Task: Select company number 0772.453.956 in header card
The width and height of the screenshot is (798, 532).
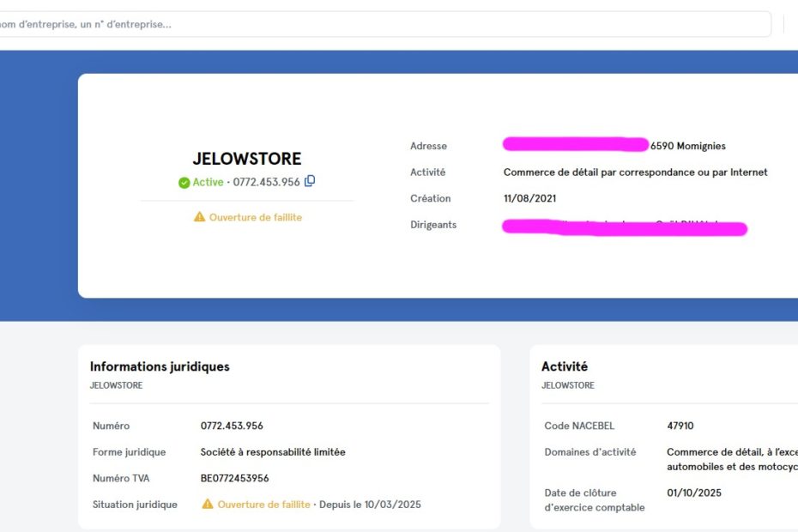Action: pyautogui.click(x=266, y=182)
